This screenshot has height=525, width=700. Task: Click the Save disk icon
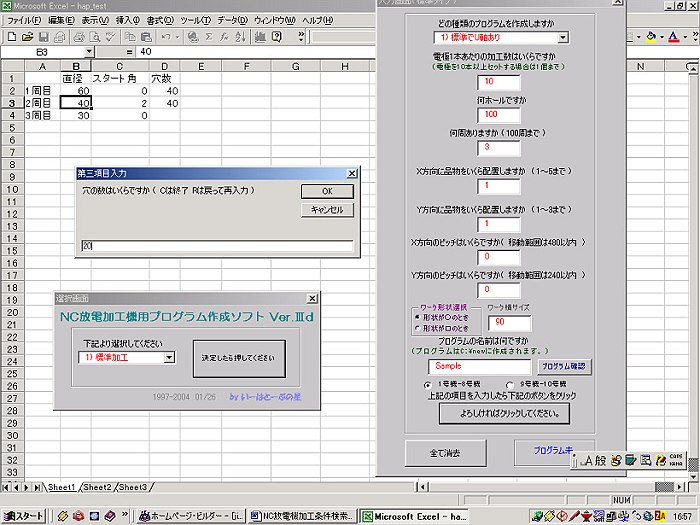[x=45, y=37]
